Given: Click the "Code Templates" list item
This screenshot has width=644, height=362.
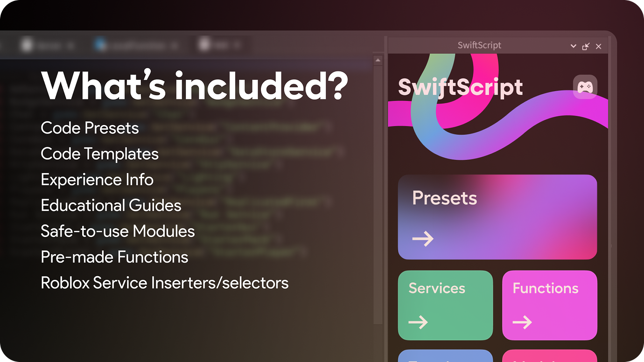Looking at the screenshot, I should pos(100,154).
